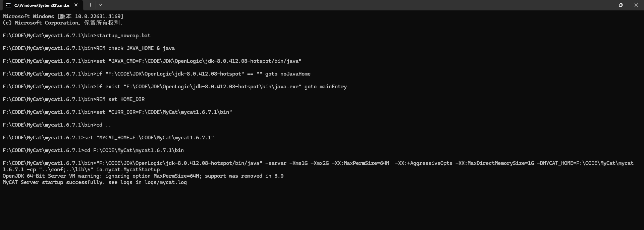Close the cmd.exe tab

pos(76,5)
